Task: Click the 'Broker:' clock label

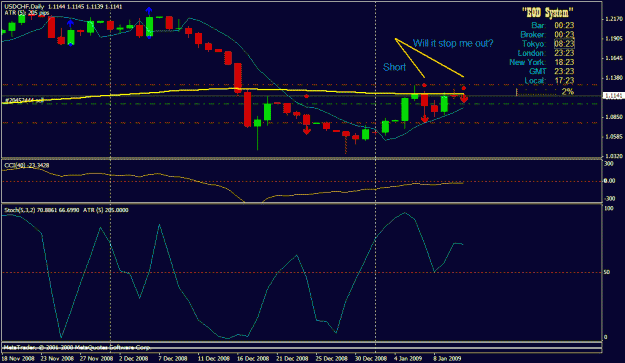Action: pyautogui.click(x=533, y=35)
